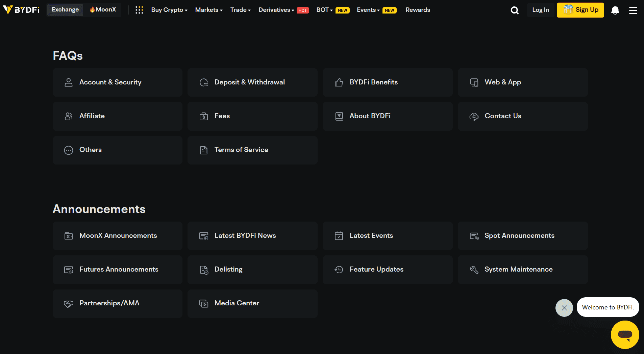Click the Media Center play icon
Viewport: 644px width, 354px height.
pyautogui.click(x=204, y=303)
